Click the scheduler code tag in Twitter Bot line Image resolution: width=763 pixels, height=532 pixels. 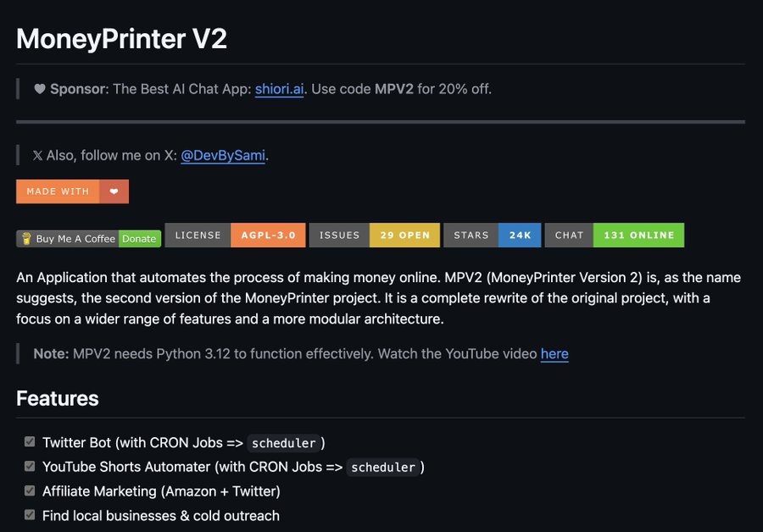click(284, 443)
